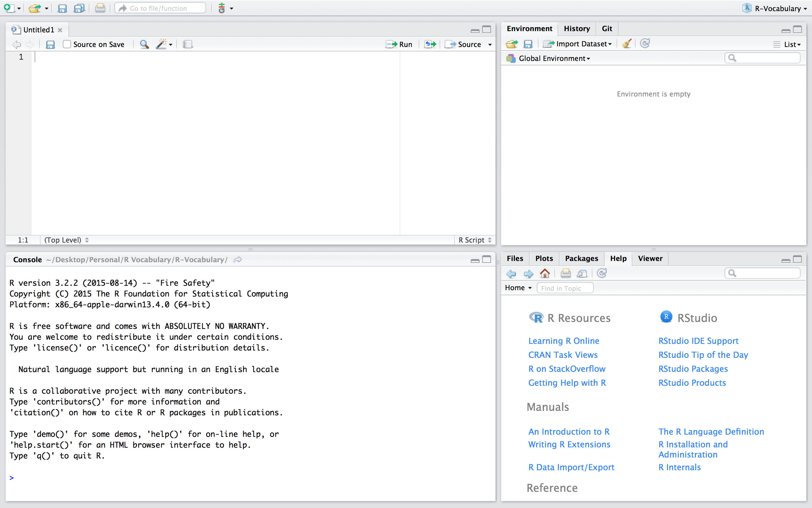
Task: Click the version control Git toolbar icon
Action: [221, 8]
